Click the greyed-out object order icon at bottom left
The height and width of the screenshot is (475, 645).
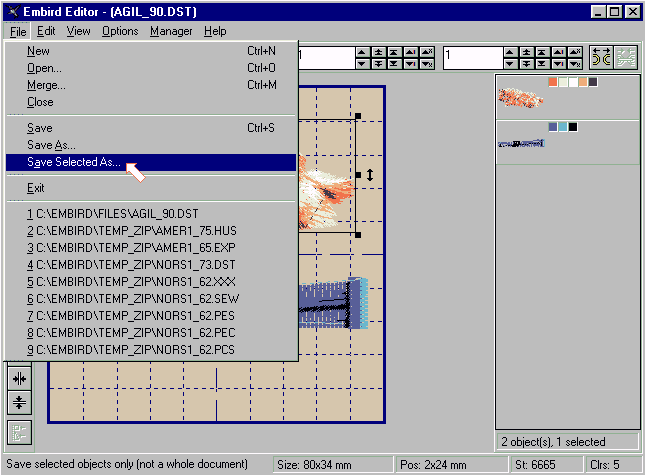(19, 433)
